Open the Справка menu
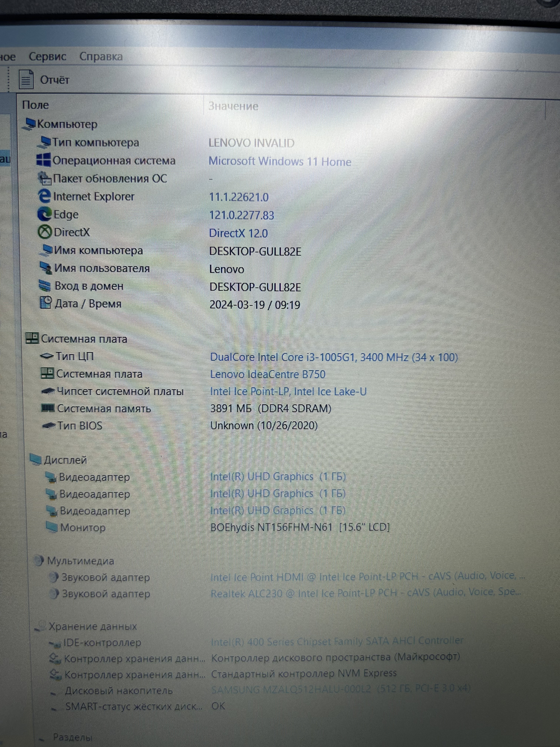Image resolution: width=560 pixels, height=747 pixels. click(x=101, y=57)
